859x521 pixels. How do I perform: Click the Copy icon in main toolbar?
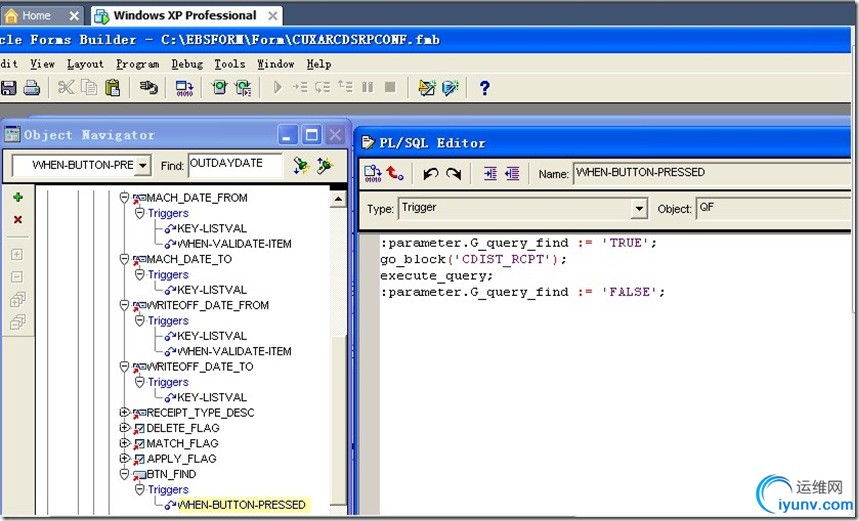(89, 88)
